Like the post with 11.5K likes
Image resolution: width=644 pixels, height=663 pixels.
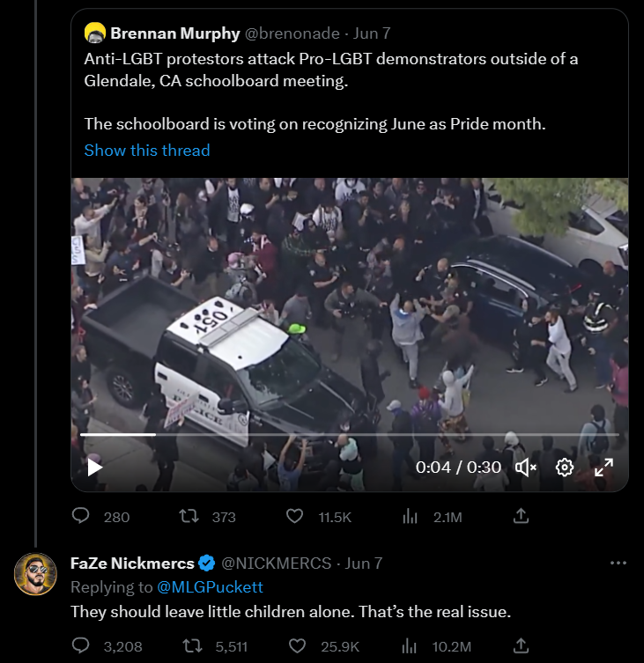coord(296,516)
